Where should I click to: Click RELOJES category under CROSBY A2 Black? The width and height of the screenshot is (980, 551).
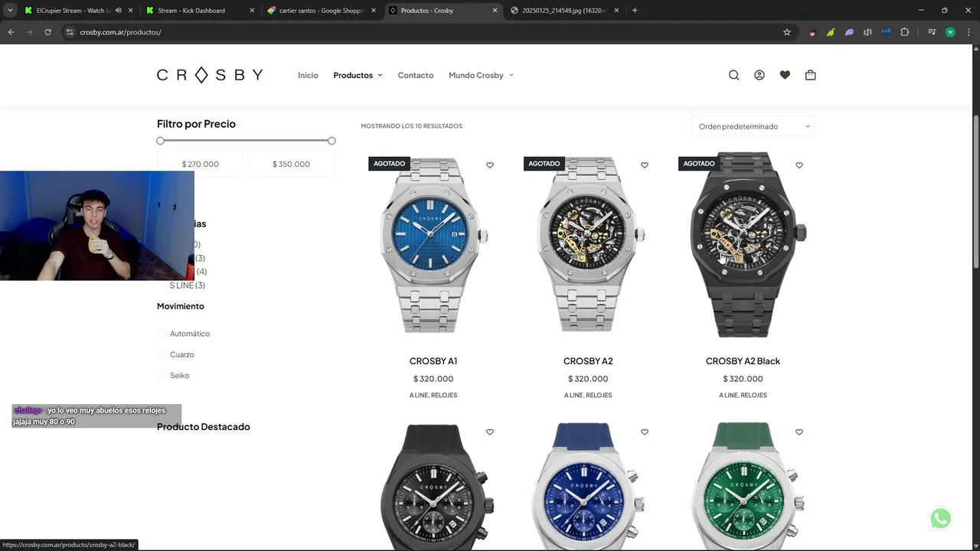(753, 396)
